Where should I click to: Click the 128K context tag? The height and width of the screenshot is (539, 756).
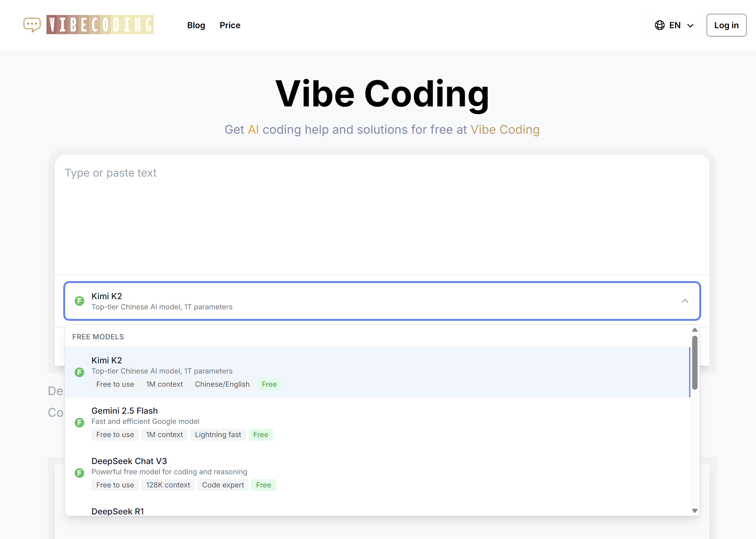point(168,485)
